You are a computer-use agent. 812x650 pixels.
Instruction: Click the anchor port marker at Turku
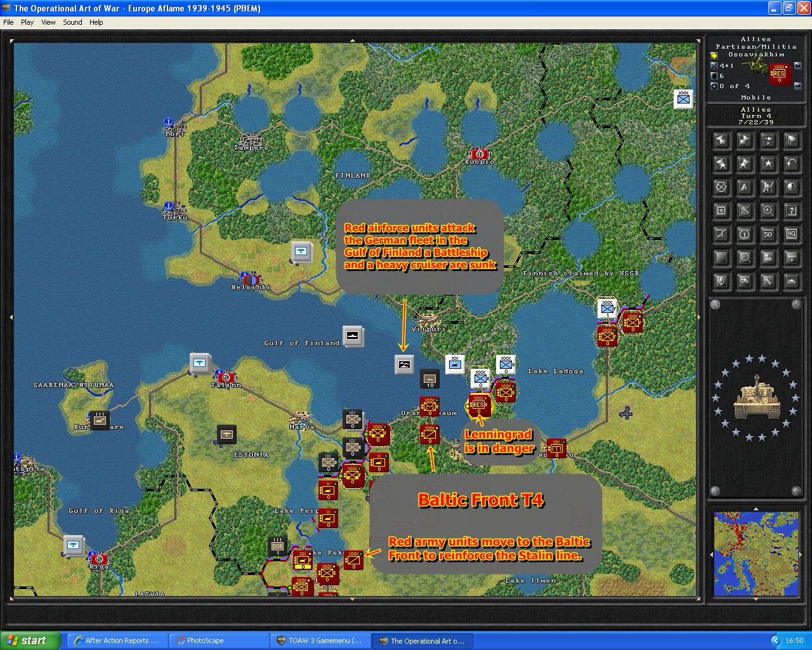(x=169, y=206)
